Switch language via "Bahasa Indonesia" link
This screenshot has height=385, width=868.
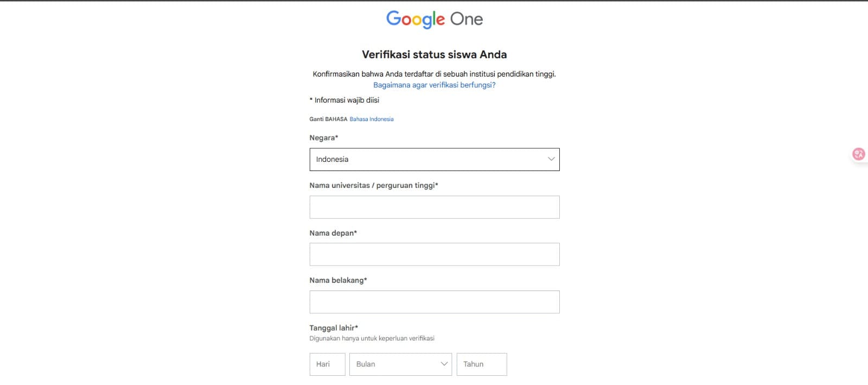(372, 118)
